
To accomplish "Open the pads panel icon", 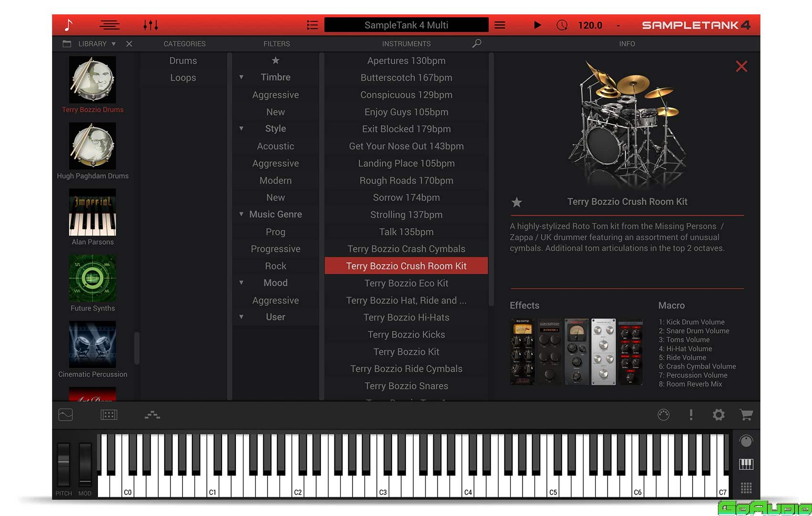I will (109, 415).
